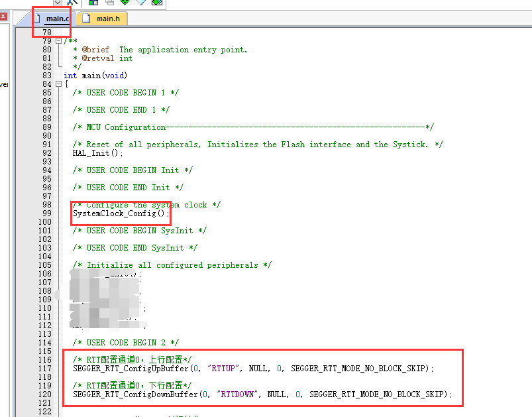This screenshot has height=417, width=532.
Task: Switch to the main.h tab
Action: point(107,19)
